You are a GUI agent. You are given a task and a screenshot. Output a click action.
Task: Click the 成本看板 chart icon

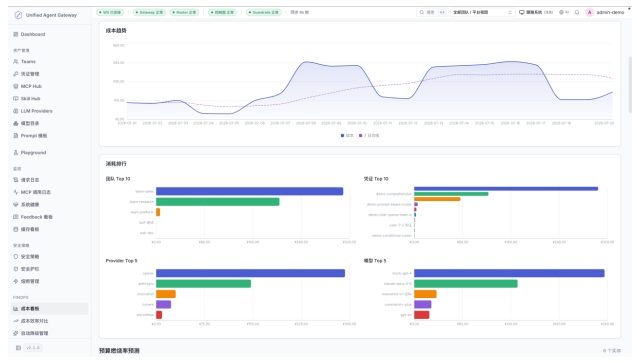coord(16,309)
